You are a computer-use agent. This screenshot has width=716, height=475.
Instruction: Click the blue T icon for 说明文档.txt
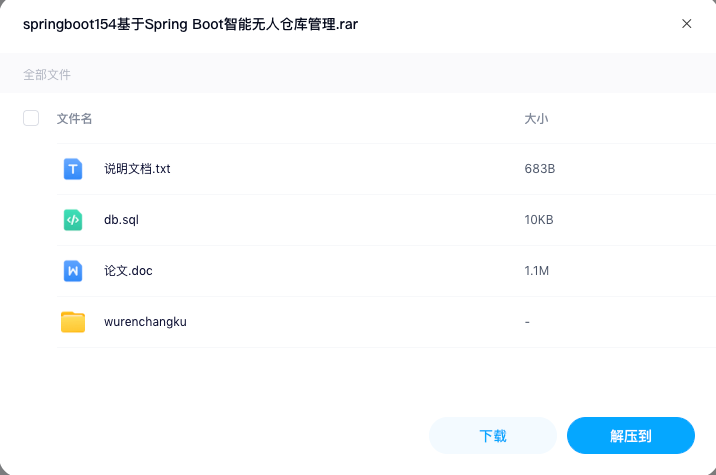click(x=73, y=169)
